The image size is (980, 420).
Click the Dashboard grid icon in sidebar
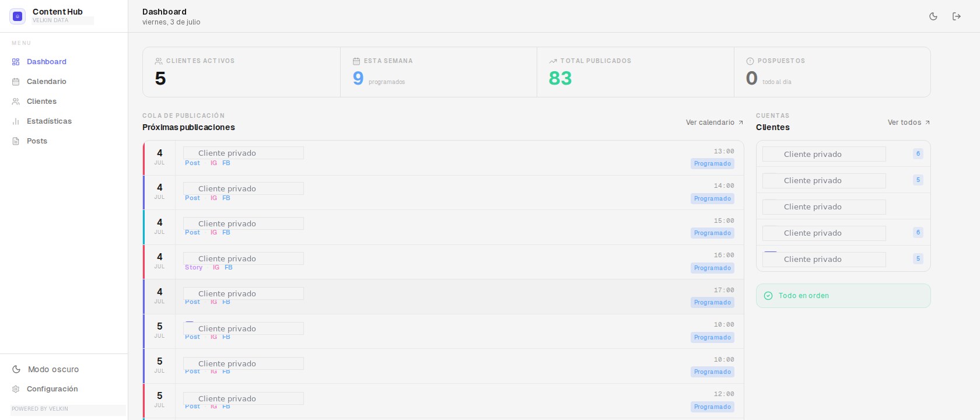coord(16,62)
